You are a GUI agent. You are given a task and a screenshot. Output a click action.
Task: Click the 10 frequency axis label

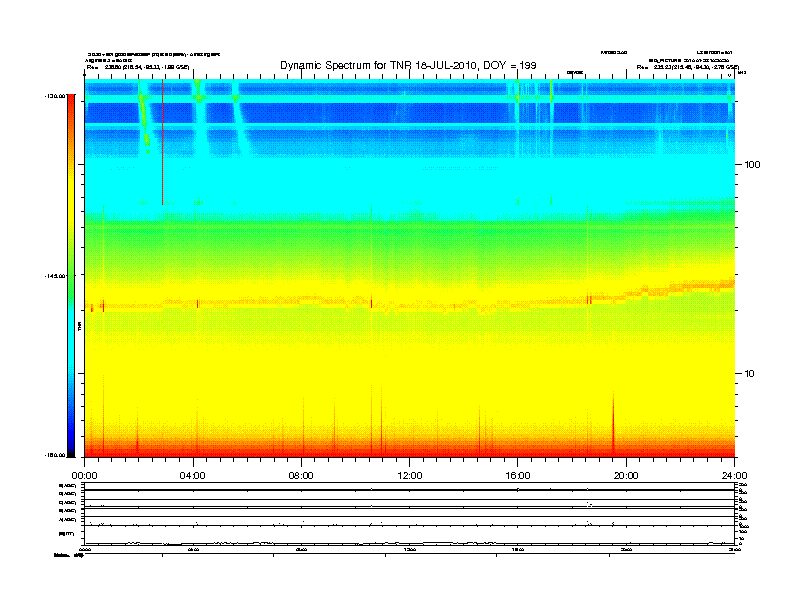point(749,374)
